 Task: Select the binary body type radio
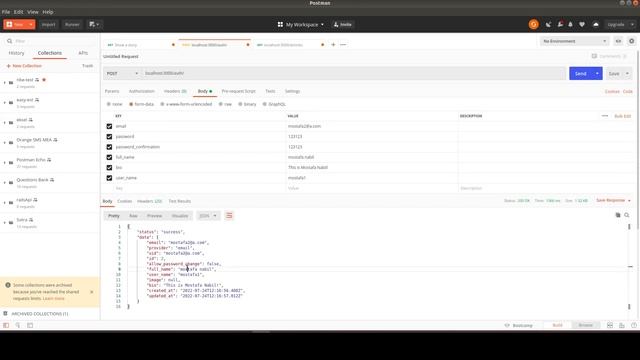240,104
